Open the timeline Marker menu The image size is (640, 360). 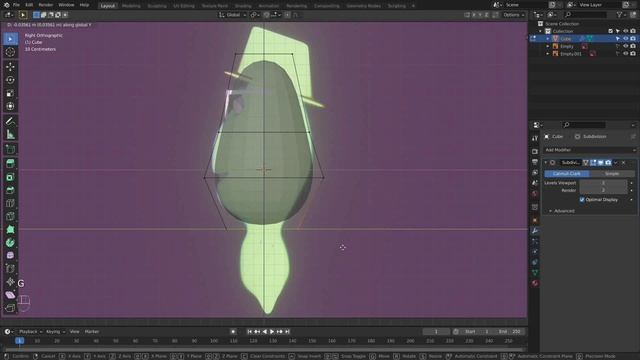[x=92, y=331]
